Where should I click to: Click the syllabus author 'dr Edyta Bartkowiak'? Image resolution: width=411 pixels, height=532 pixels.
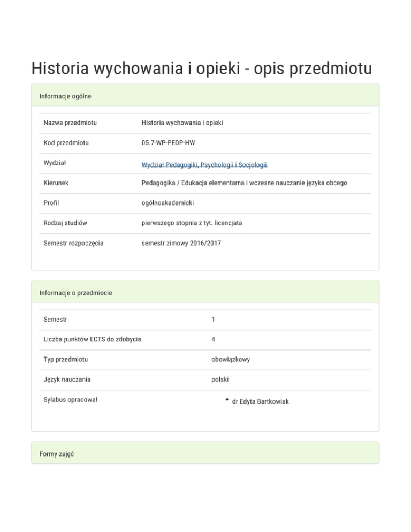coord(260,401)
